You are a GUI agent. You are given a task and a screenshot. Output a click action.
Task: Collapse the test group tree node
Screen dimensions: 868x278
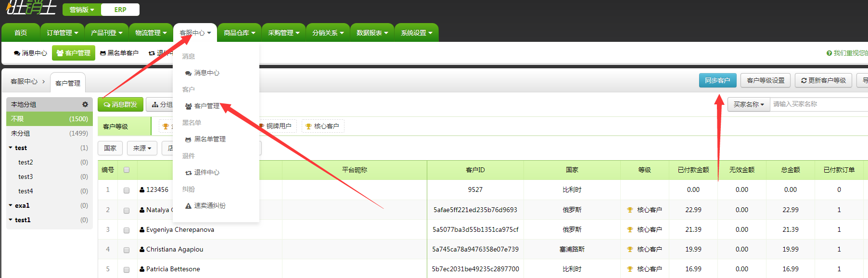tap(11, 148)
